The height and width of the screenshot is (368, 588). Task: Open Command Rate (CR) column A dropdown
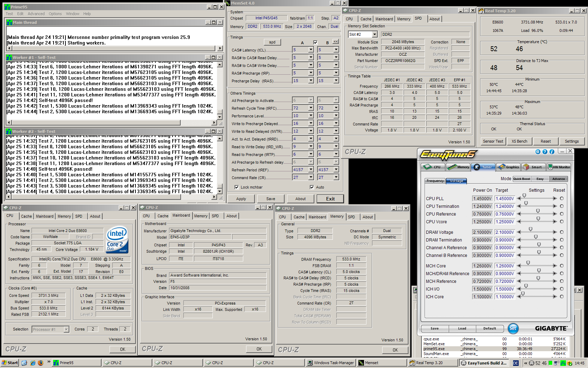311,177
